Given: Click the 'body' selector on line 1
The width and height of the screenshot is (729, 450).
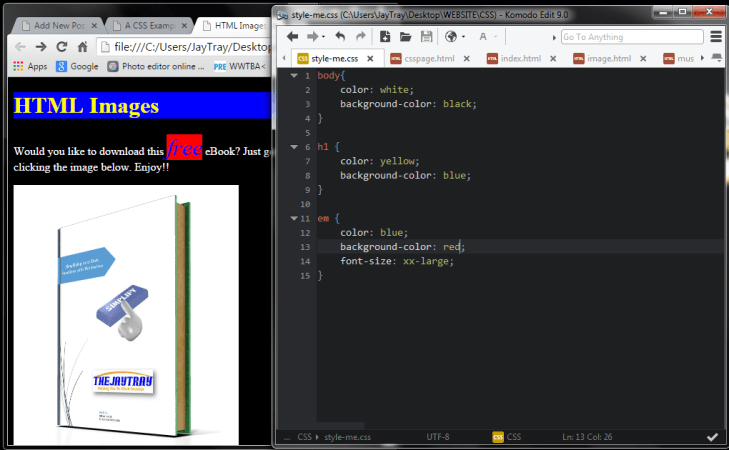Looking at the screenshot, I should pyautogui.click(x=329, y=75).
